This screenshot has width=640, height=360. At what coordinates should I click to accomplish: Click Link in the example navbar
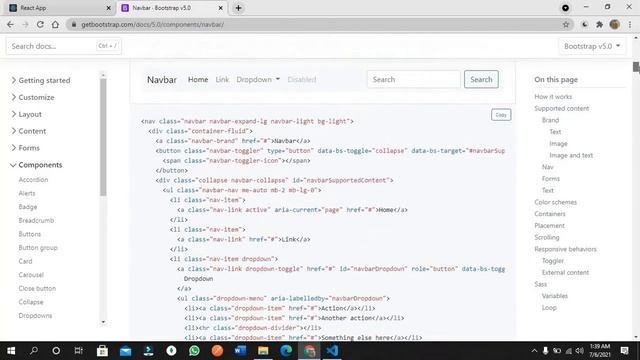(222, 80)
